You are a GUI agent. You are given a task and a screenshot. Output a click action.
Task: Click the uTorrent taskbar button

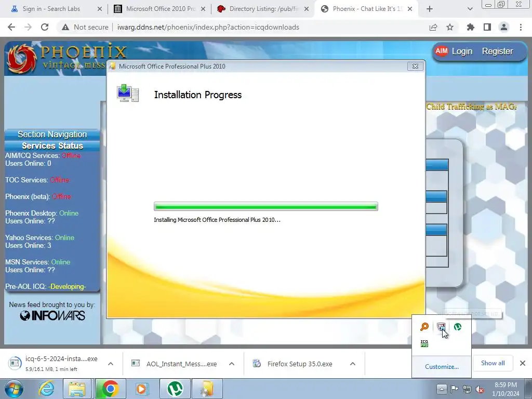pos(175,389)
